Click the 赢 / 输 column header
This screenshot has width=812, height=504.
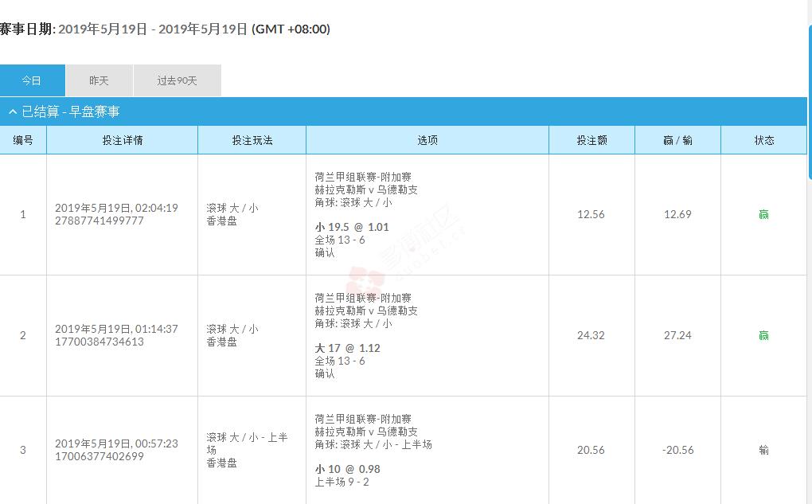click(x=677, y=140)
